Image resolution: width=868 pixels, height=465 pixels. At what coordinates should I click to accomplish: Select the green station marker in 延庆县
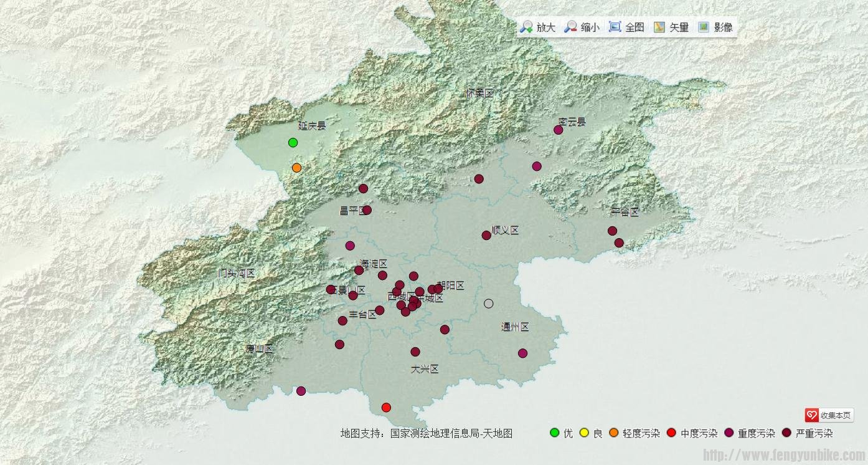click(293, 143)
